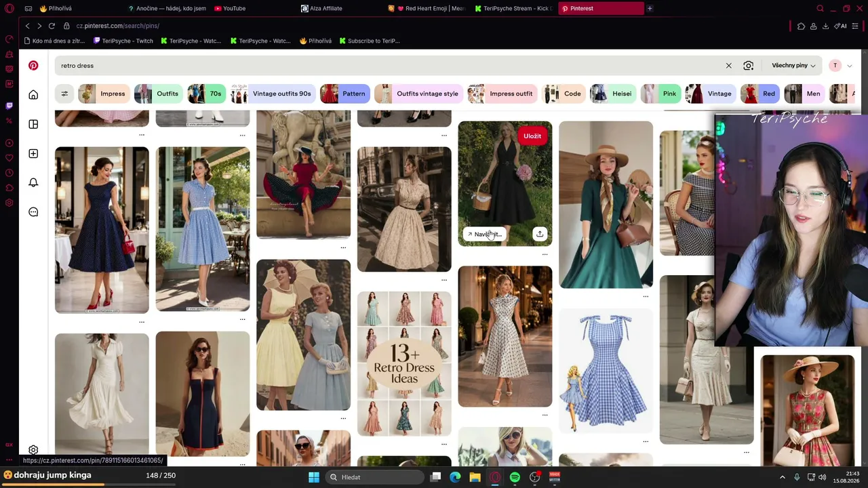Visit the pin source via Navštívit

(x=484, y=234)
